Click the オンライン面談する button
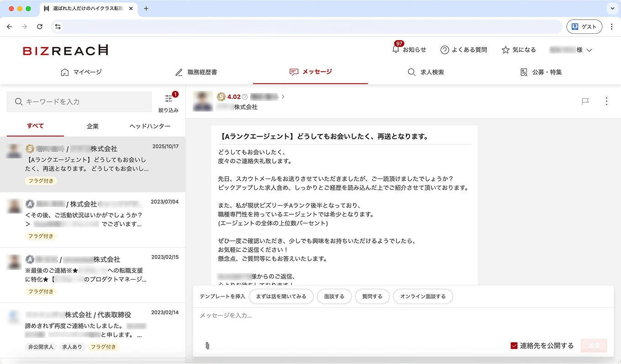Viewport: 621px width, 364px height. tap(423, 296)
